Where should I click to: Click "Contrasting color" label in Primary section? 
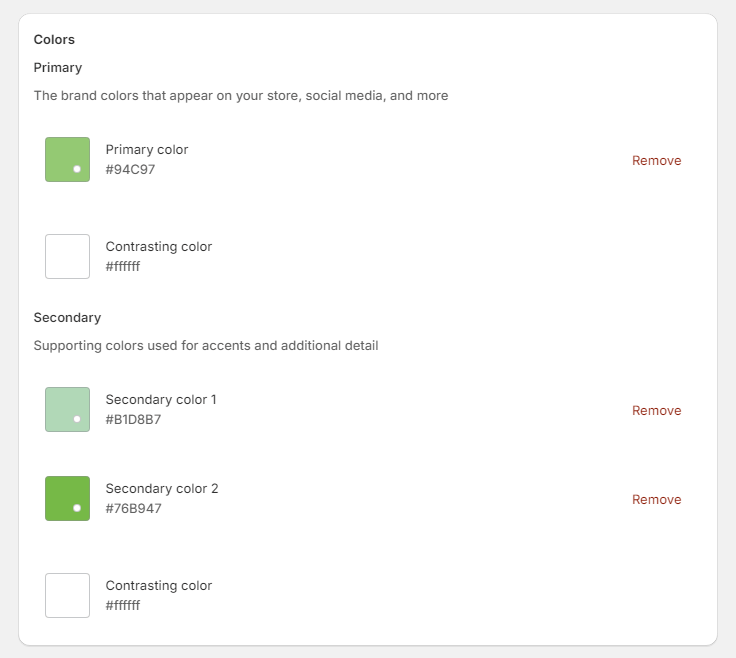tap(159, 247)
